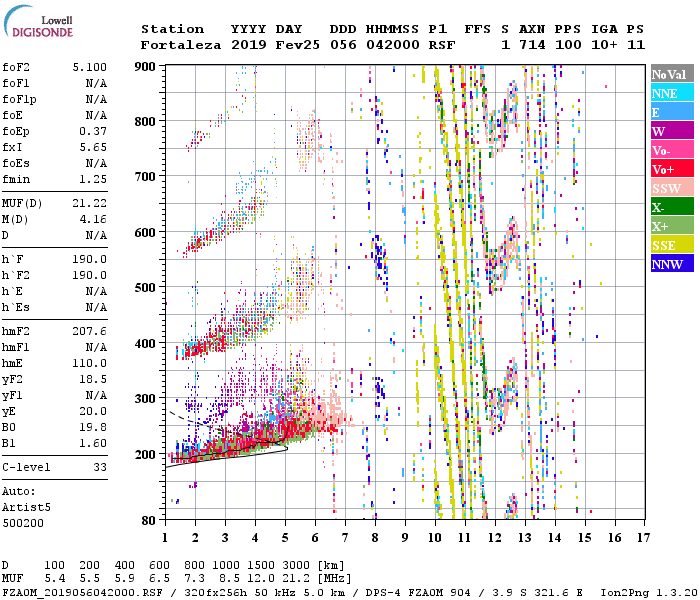The height and width of the screenshot is (600, 700).
Task: Click the 80 km height axis label
Action: pyautogui.click(x=149, y=520)
